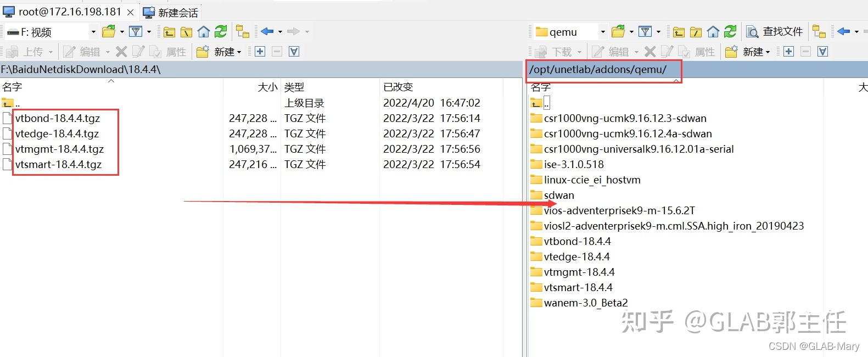Screen dimensions: 868x357
Task: Click remote back navigation blue arrow
Action: [844, 32]
